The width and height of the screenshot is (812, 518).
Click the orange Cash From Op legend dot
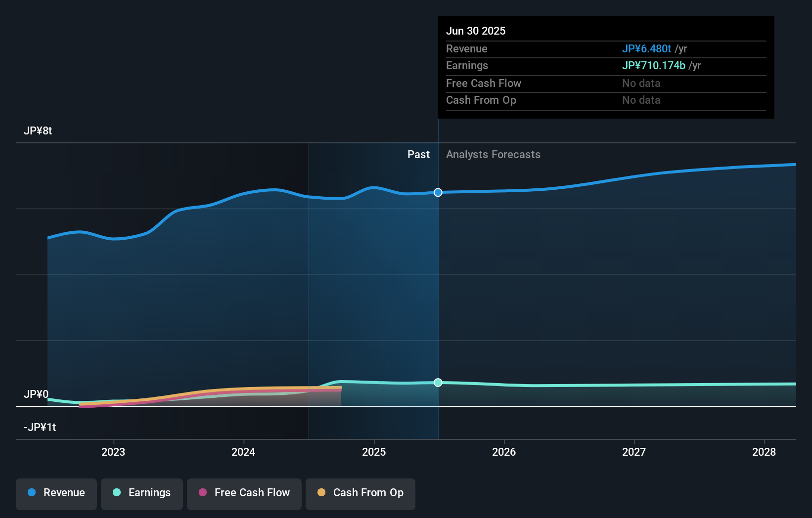(322, 493)
